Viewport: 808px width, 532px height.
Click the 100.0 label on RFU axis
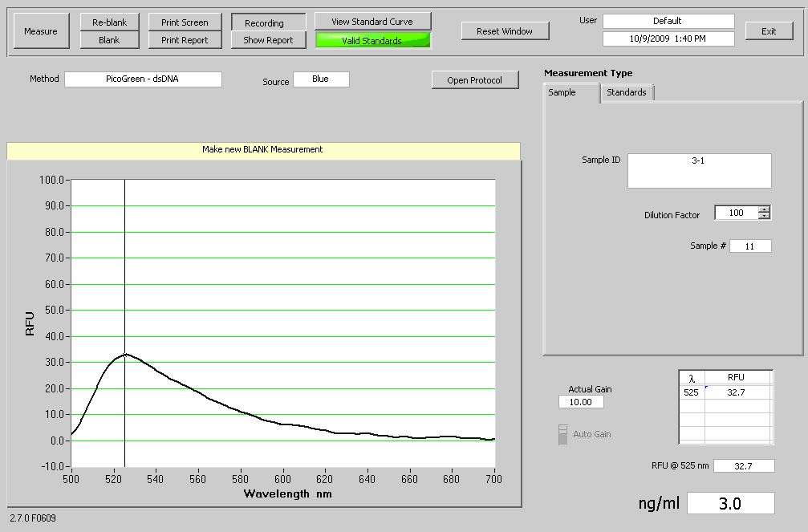(x=51, y=180)
